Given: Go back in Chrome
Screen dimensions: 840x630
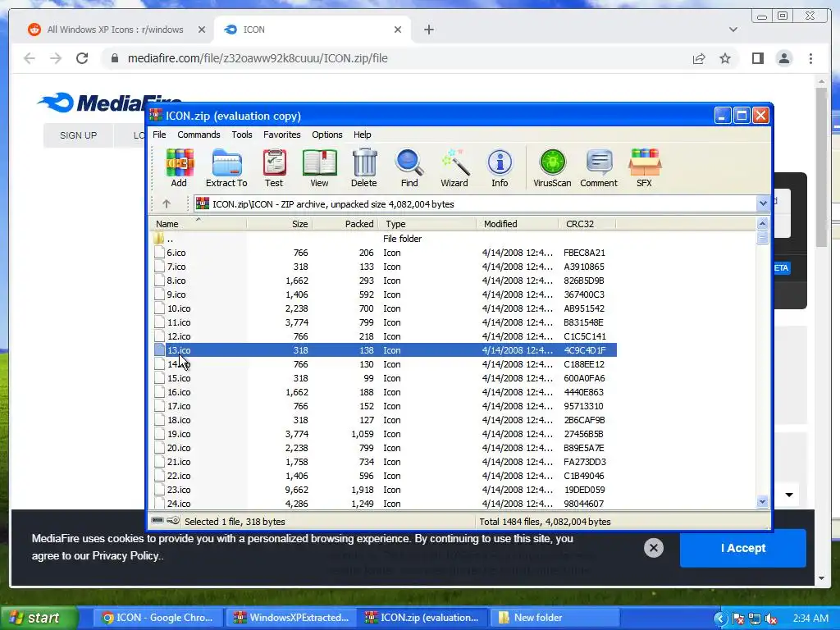Looking at the screenshot, I should (x=30, y=58).
